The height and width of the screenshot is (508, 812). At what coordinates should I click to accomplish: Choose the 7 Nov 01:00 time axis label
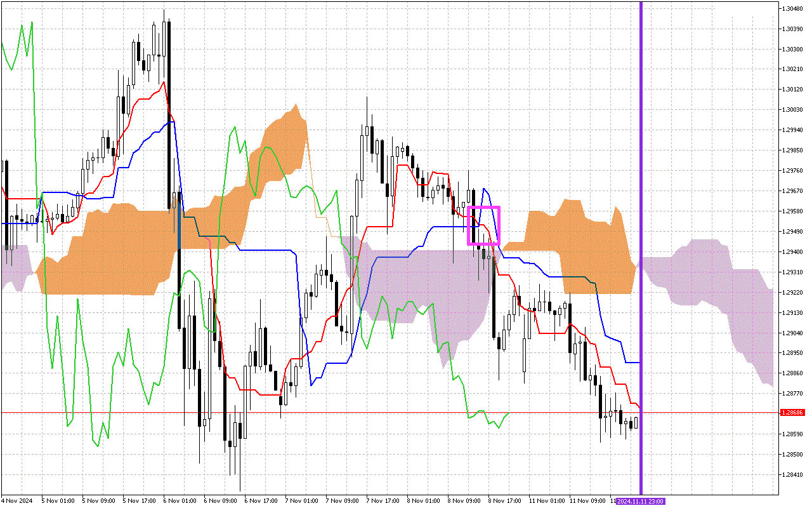(x=302, y=501)
